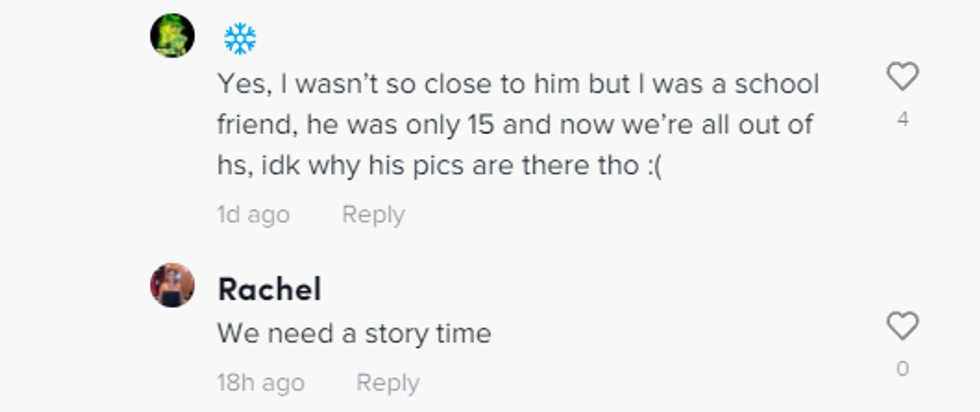Open the green avatar commenter's profile
The image size is (980, 412).
coord(172,36)
